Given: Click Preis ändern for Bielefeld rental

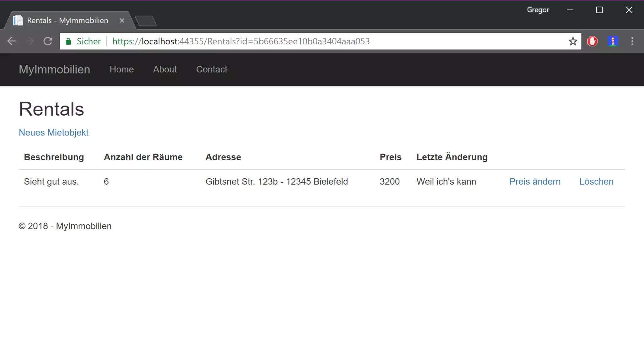Looking at the screenshot, I should [535, 182].
